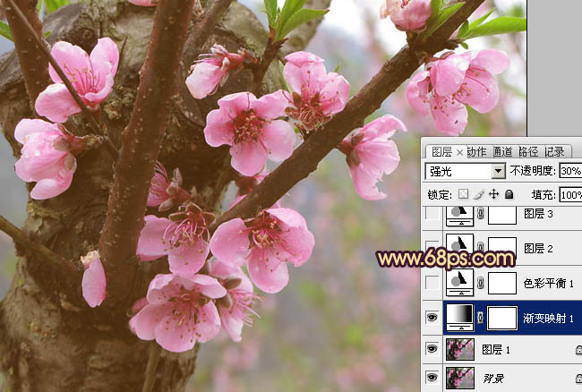Toggle visibility of 图层 1 layer
The image size is (582, 392).
click(x=432, y=349)
